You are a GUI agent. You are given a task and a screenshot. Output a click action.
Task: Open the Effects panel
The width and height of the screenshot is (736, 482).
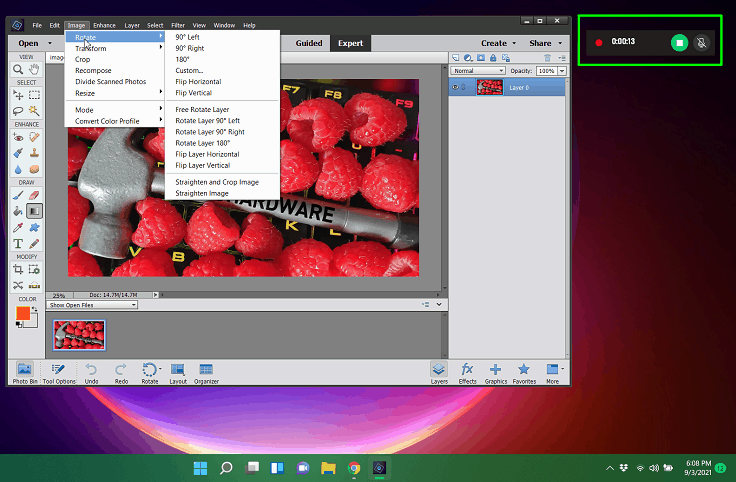coord(467,373)
